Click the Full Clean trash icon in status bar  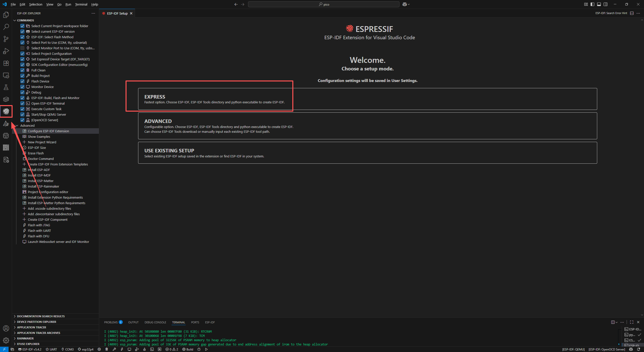point(107,349)
